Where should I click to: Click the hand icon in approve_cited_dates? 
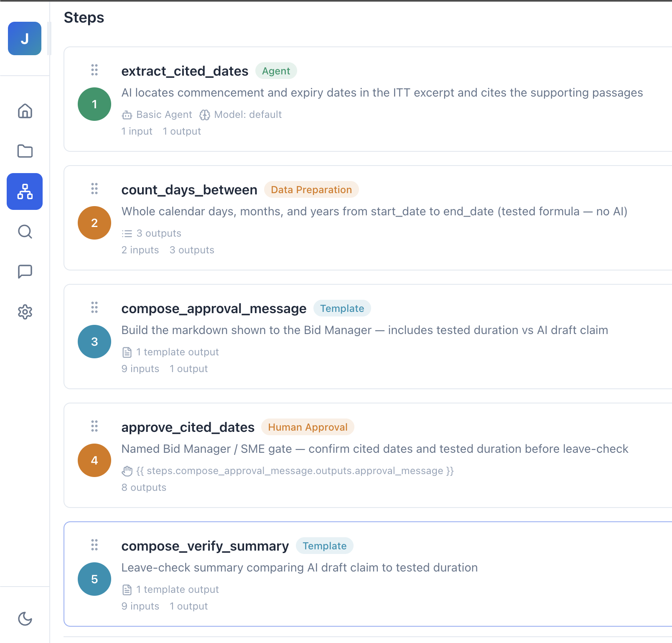127,471
